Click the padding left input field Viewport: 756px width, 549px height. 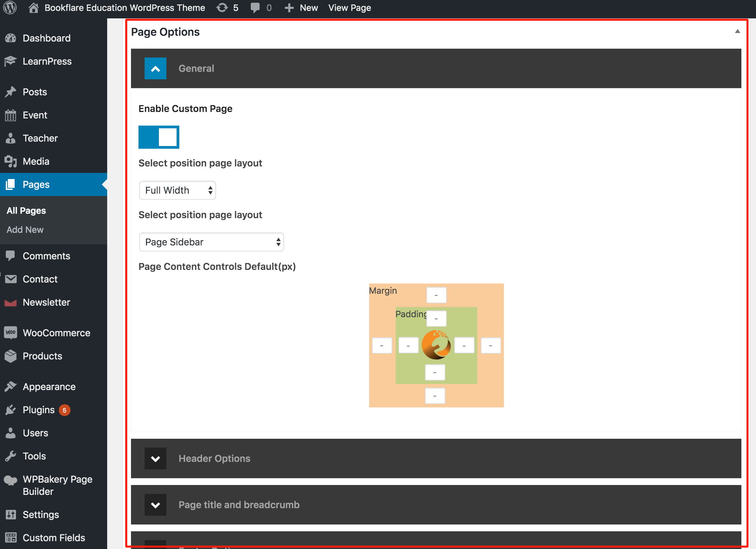[408, 345]
